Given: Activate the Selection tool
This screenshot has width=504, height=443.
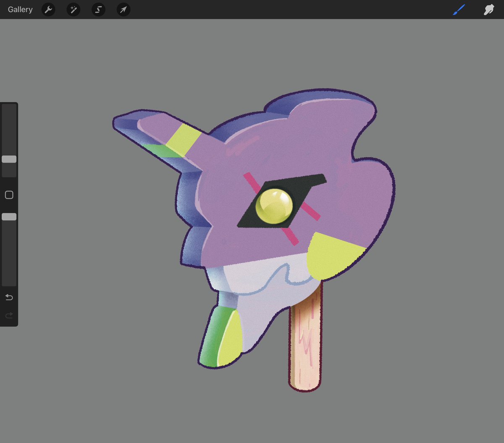Looking at the screenshot, I should pyautogui.click(x=98, y=9).
